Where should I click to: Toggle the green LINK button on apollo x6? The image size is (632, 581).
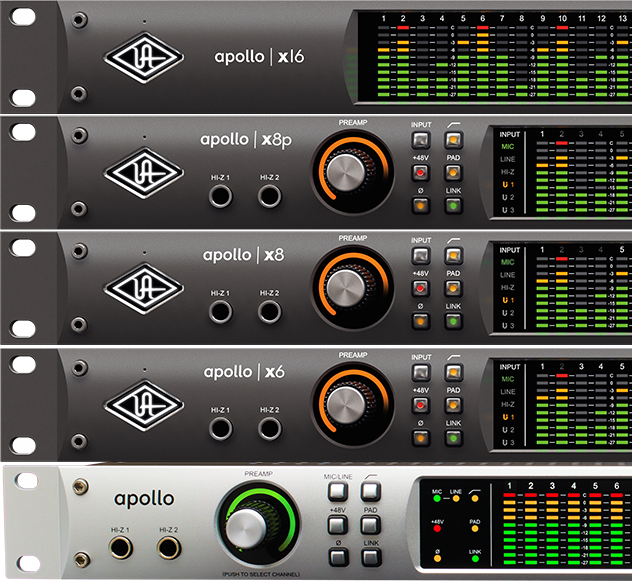click(x=453, y=438)
